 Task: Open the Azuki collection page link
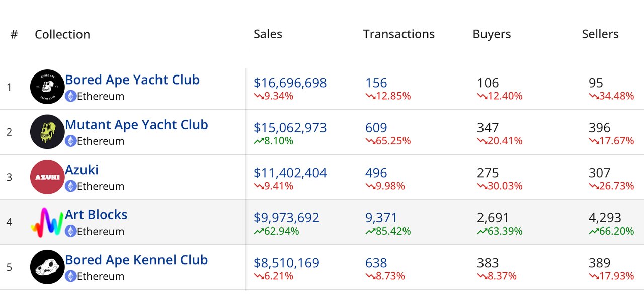(x=82, y=170)
